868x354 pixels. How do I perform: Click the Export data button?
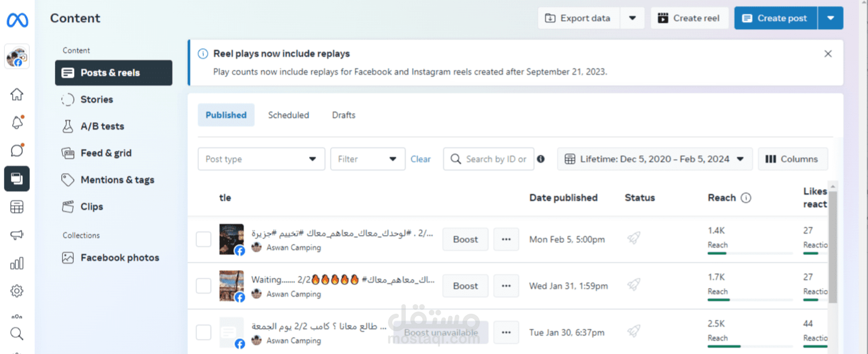point(579,18)
